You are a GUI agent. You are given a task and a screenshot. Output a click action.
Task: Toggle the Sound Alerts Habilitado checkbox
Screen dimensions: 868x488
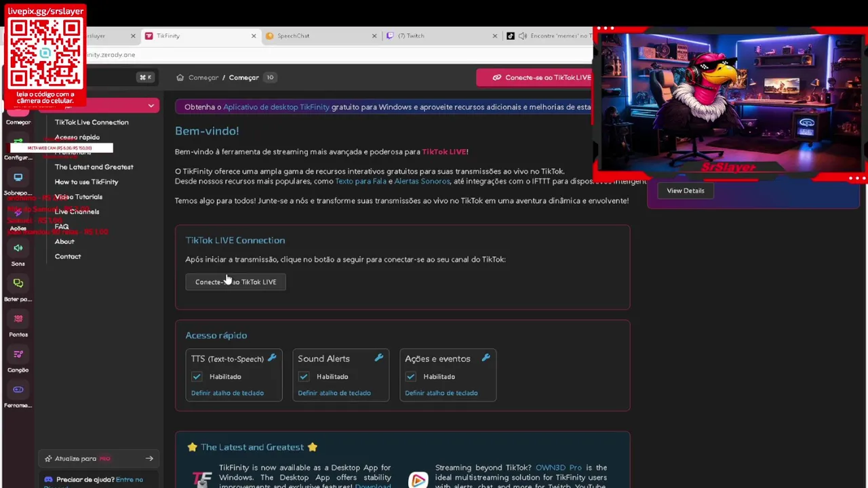(x=304, y=376)
